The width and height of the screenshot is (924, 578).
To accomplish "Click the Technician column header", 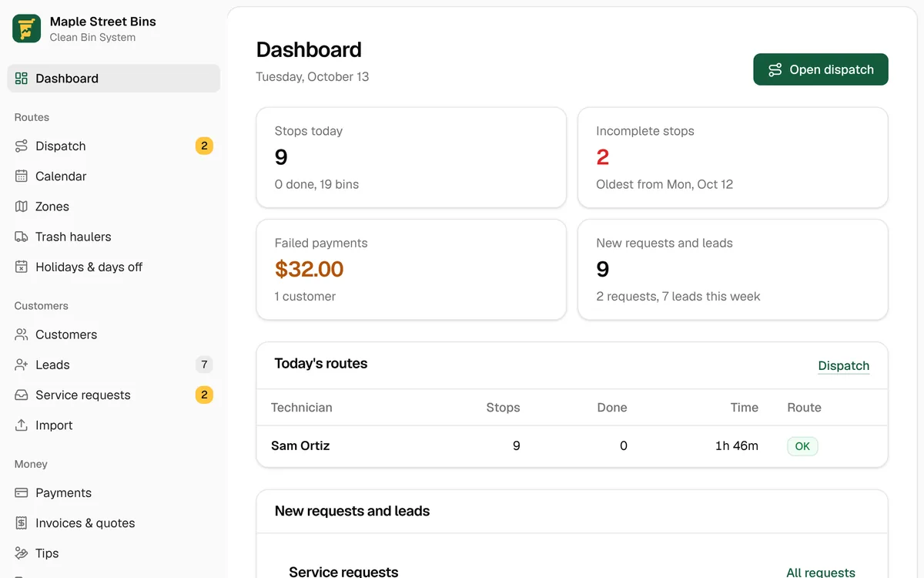I will [302, 408].
